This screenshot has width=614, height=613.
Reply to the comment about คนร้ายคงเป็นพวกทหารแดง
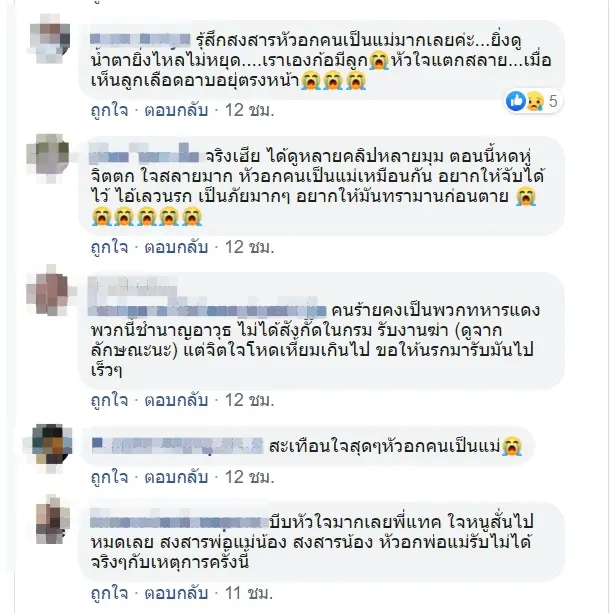pos(176,400)
